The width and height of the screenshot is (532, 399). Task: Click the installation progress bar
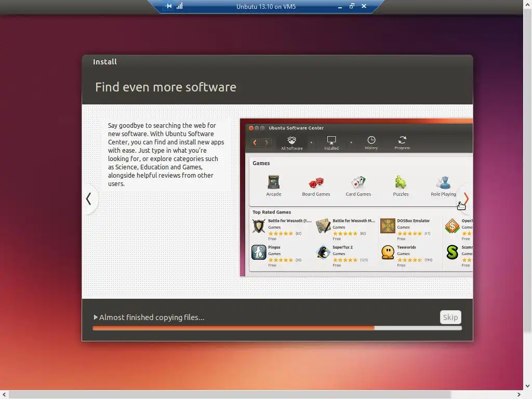click(x=277, y=328)
